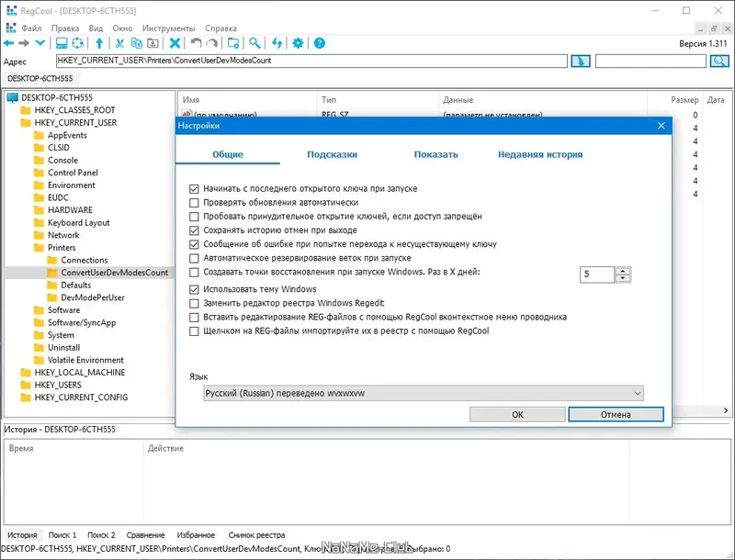Screen dimensions: 735x560
Task: Click the blue X delete icon
Action: click(x=175, y=43)
